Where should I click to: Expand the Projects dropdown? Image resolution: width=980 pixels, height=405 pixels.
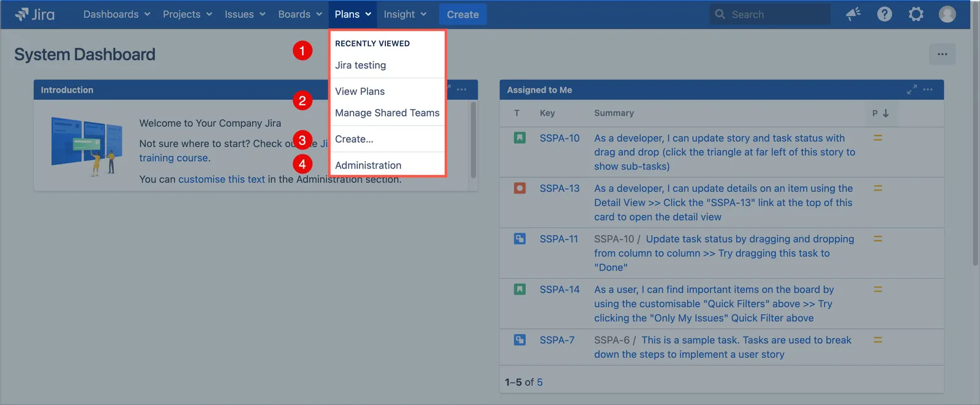click(187, 14)
